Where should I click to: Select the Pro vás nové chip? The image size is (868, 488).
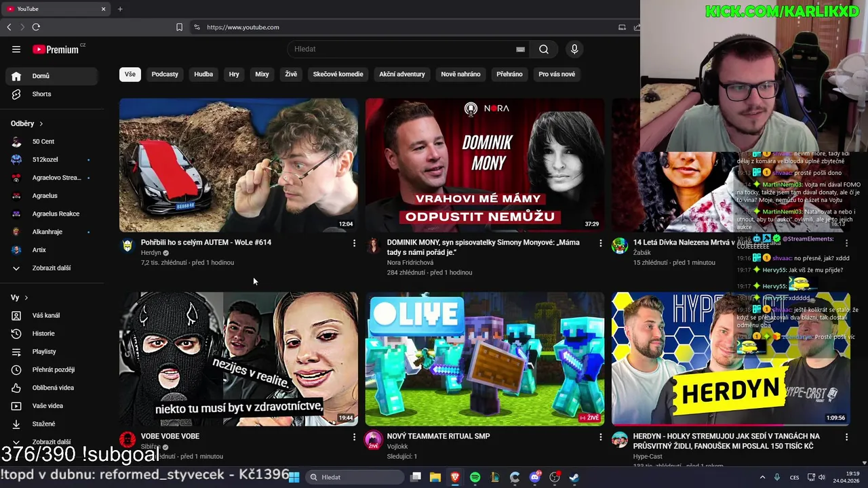click(x=557, y=74)
